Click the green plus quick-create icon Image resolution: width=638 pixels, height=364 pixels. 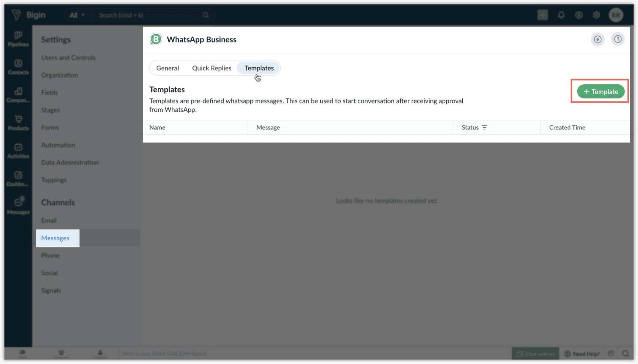(542, 15)
